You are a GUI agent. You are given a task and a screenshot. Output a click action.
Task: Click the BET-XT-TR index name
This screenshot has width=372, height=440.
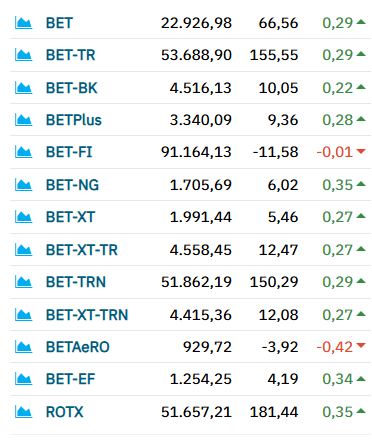82,250
